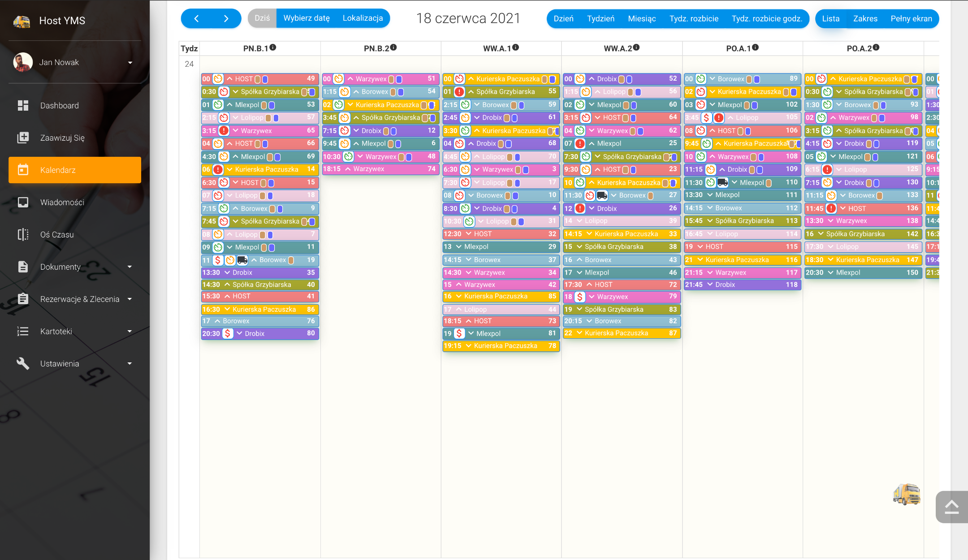Screen dimensions: 968x560
Task: Click the Zaawizuj Się plus icon
Action: pos(23,138)
